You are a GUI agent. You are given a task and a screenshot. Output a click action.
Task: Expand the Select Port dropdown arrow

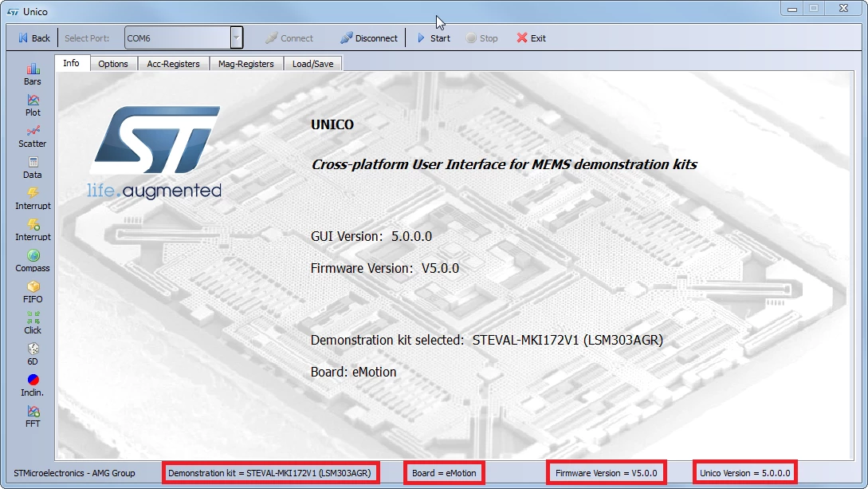click(237, 38)
